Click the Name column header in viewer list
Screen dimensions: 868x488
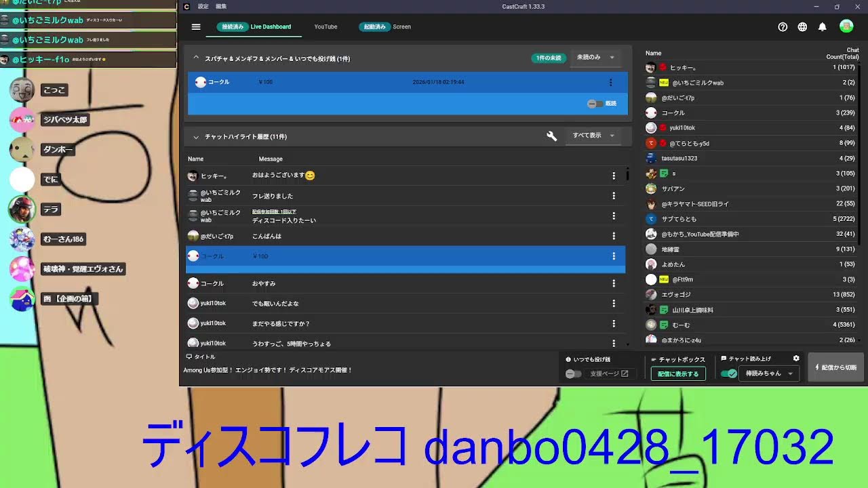click(x=653, y=53)
